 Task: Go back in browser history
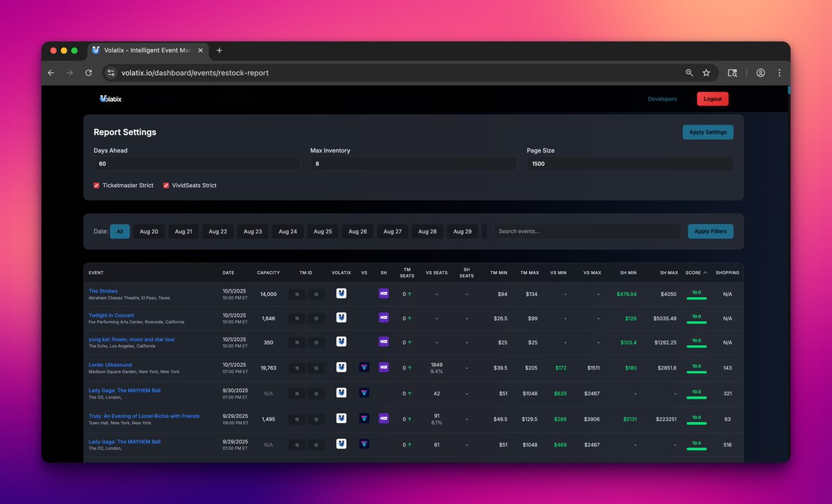click(x=51, y=73)
